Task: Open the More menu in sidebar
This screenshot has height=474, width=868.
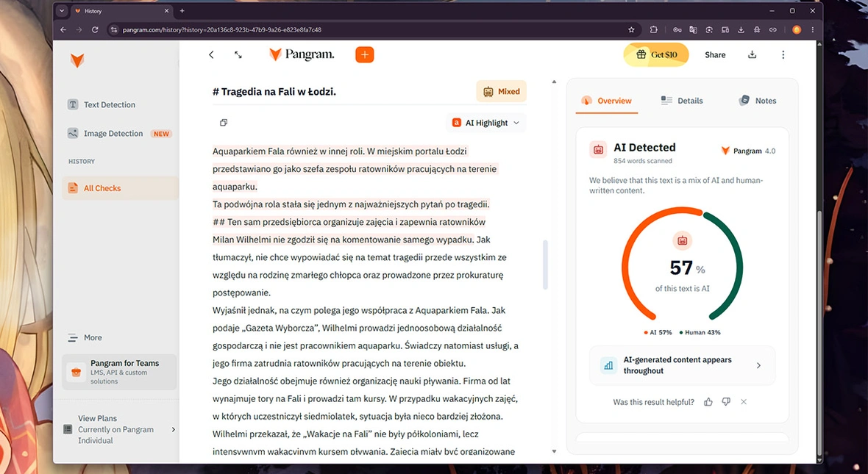Action: pyautogui.click(x=85, y=337)
